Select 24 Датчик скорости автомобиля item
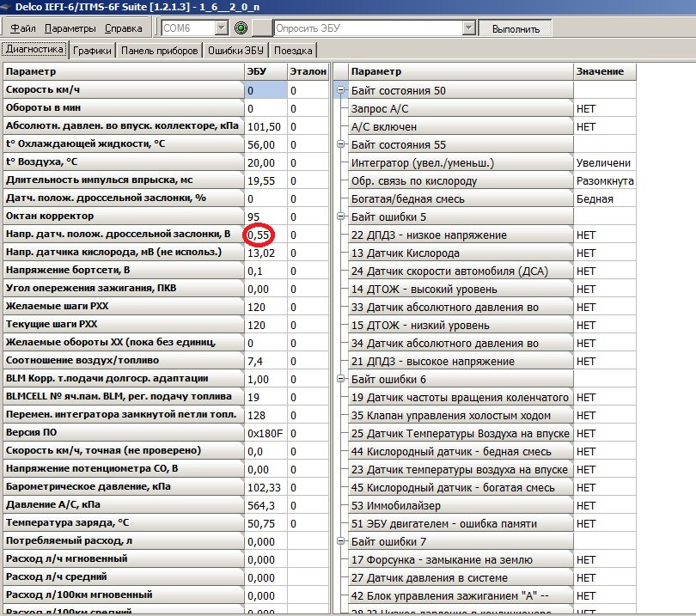 click(461, 271)
